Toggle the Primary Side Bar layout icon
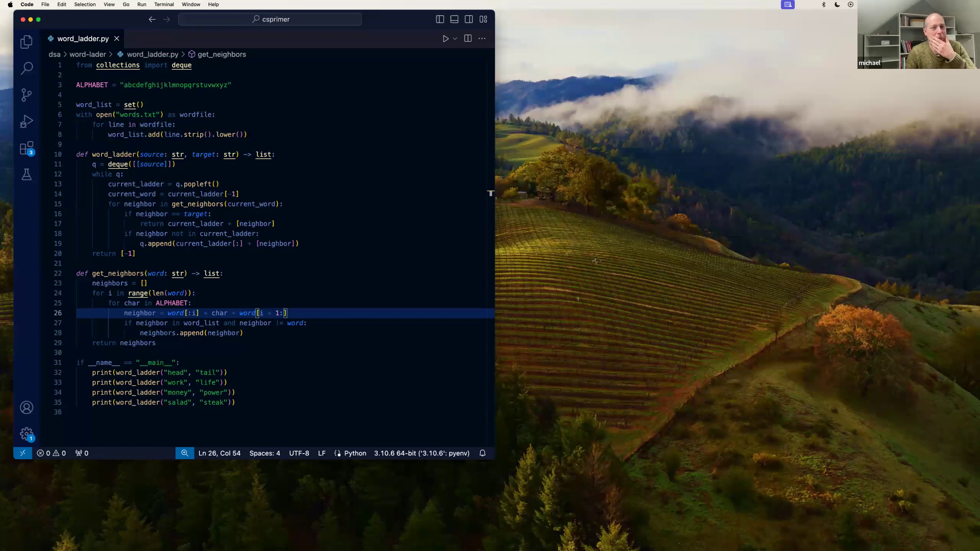Screen dimensions: 980x551 440,19
